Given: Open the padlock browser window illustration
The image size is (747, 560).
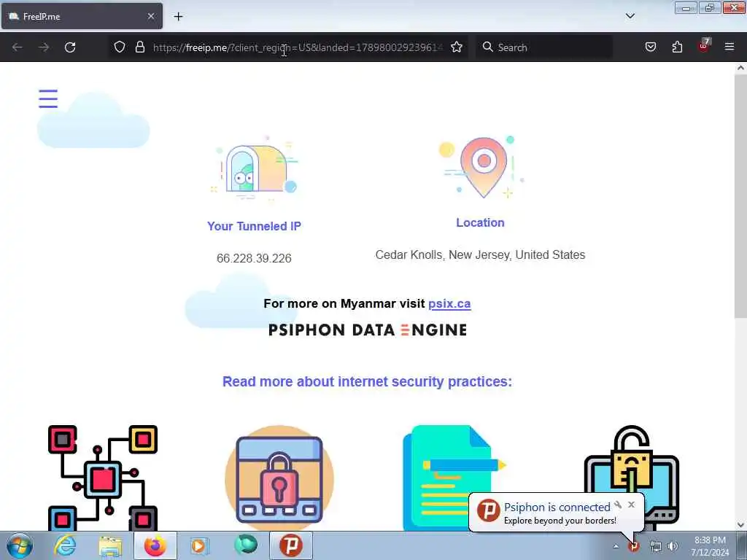Looking at the screenshot, I should (x=279, y=478).
